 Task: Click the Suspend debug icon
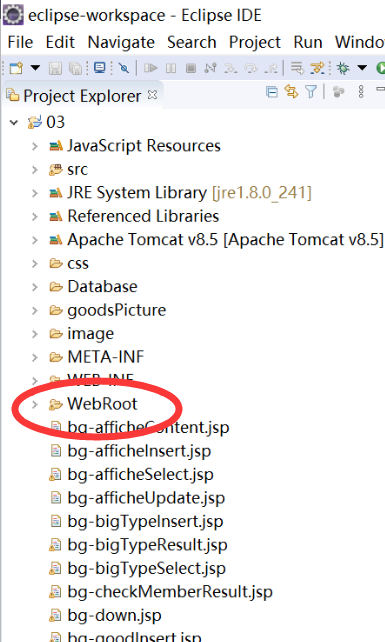pos(171,68)
